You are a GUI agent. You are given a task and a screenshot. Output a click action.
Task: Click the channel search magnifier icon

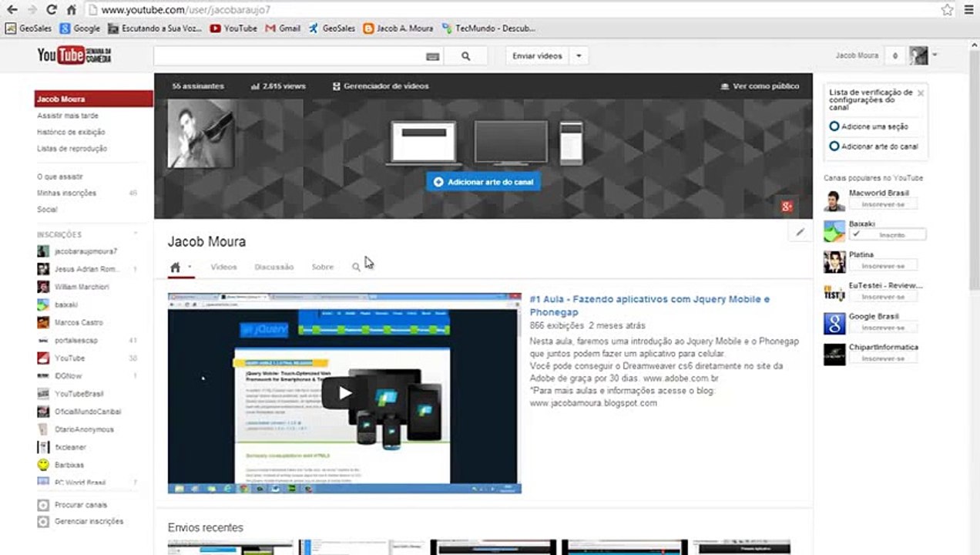[x=356, y=267]
